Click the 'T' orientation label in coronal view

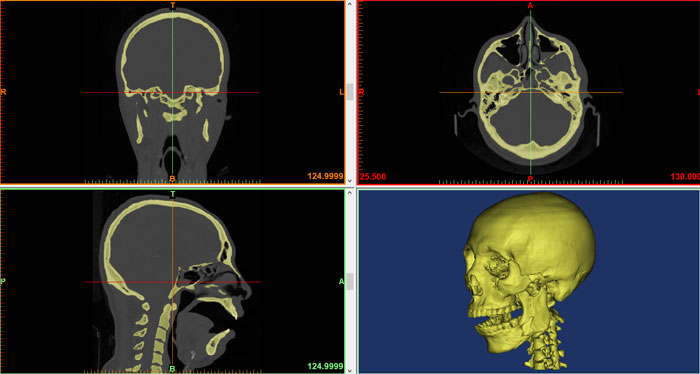173,5
